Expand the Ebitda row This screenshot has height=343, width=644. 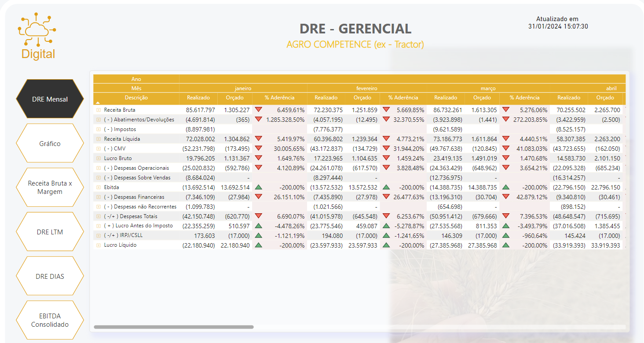(x=99, y=187)
